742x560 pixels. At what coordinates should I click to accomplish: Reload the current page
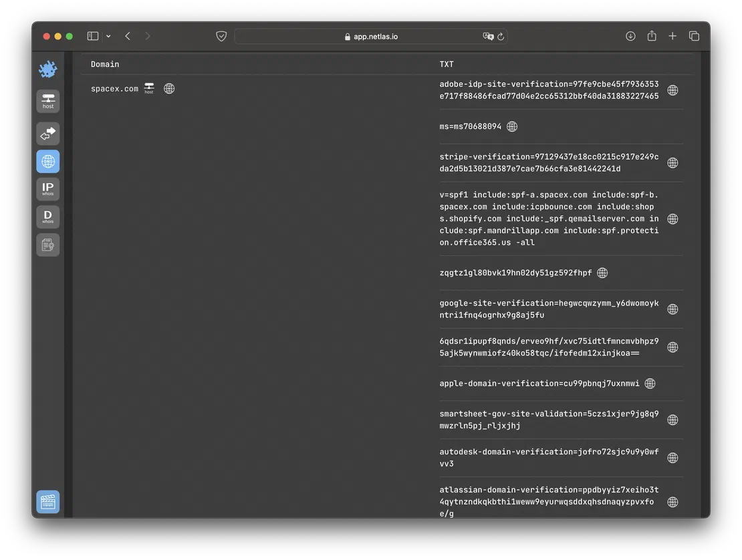tap(501, 36)
